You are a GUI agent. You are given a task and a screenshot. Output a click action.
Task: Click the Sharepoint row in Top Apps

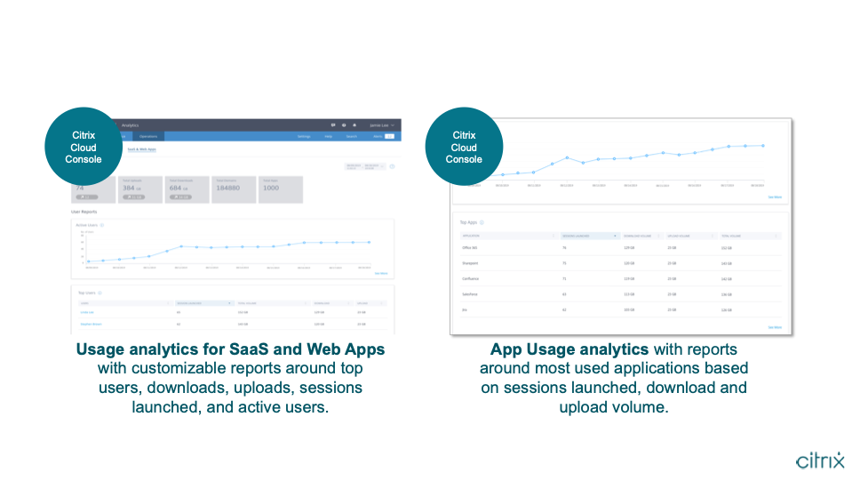(x=620, y=263)
